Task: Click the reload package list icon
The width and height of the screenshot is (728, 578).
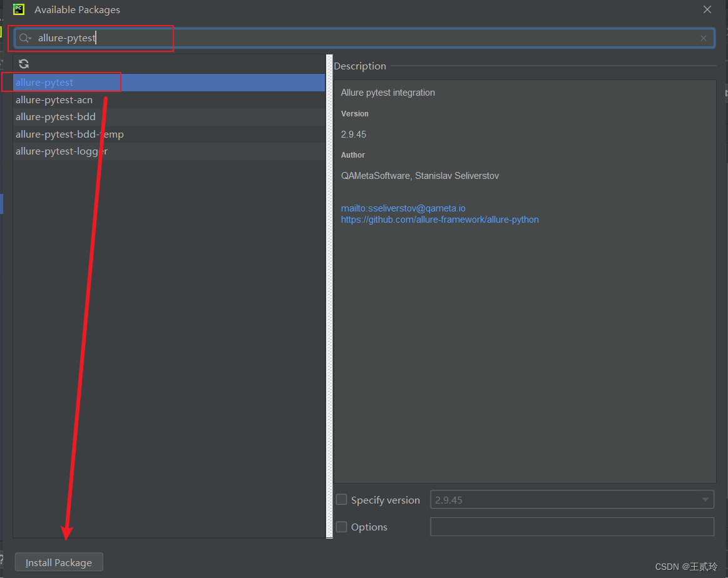Action: click(x=24, y=64)
